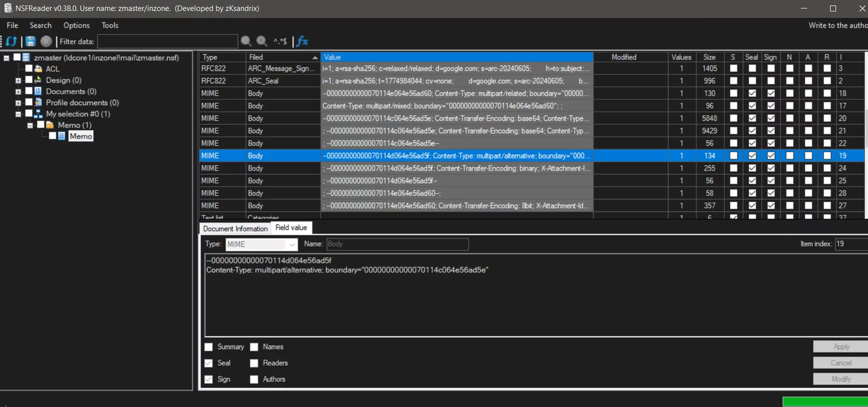Click the Modify button

(x=840, y=379)
